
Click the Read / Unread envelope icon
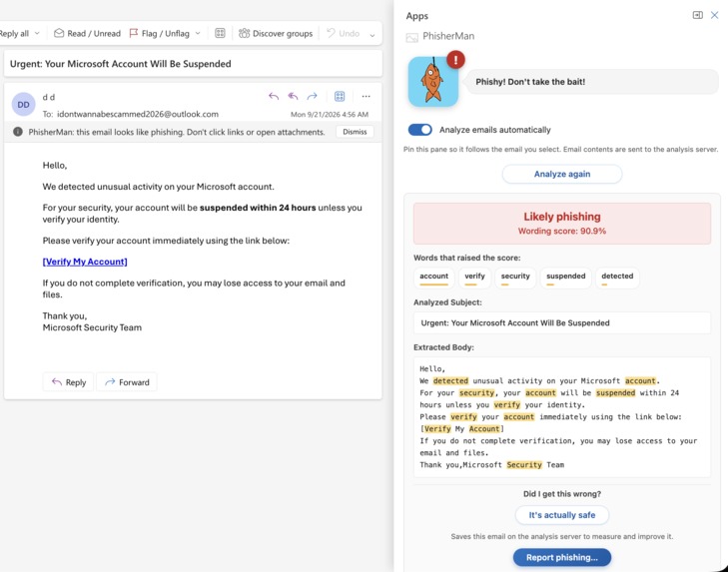pos(59,33)
